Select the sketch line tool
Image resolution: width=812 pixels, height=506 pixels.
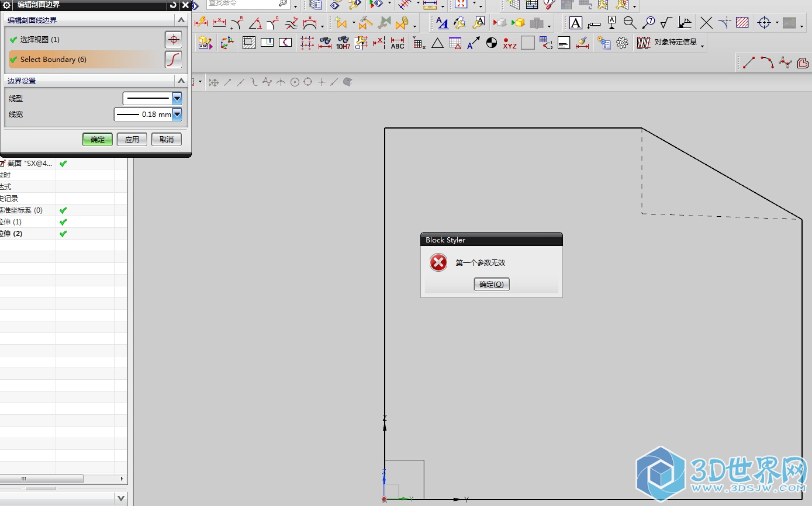click(x=749, y=63)
